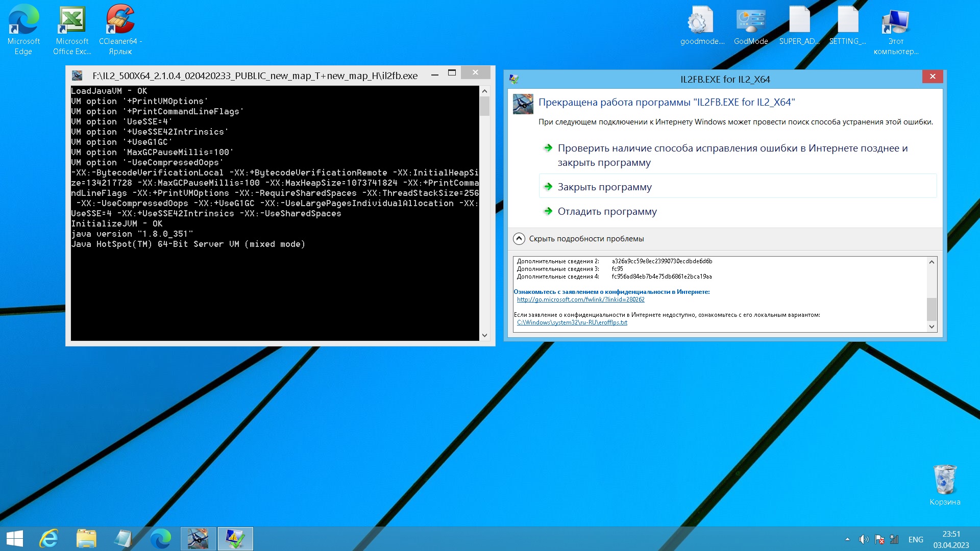This screenshot has width=980, height=551.
Task: Click Java HotSpot Server VM console line
Action: pos(188,244)
